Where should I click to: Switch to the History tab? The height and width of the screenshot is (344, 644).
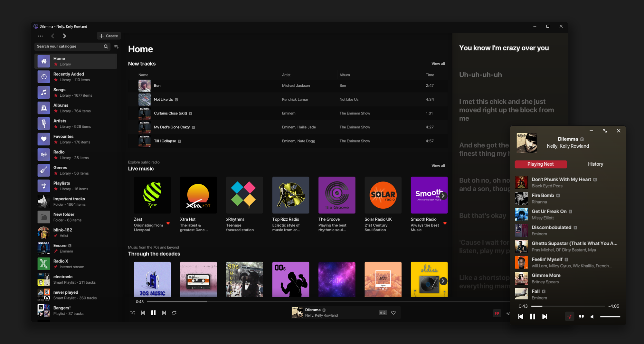[596, 164]
